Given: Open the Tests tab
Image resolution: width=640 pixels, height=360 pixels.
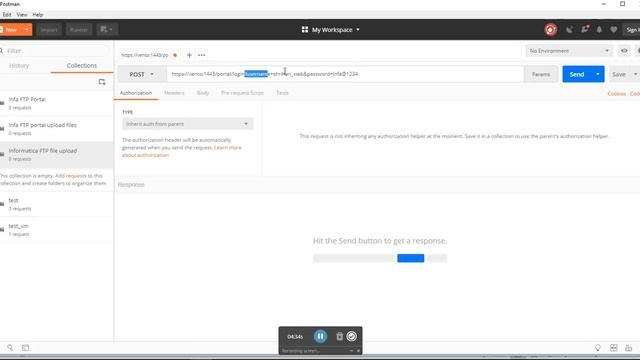Looking at the screenshot, I should point(282,93).
